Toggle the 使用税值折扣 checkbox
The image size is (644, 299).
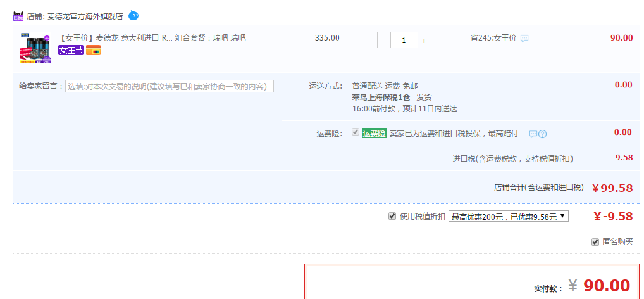pyautogui.click(x=392, y=216)
